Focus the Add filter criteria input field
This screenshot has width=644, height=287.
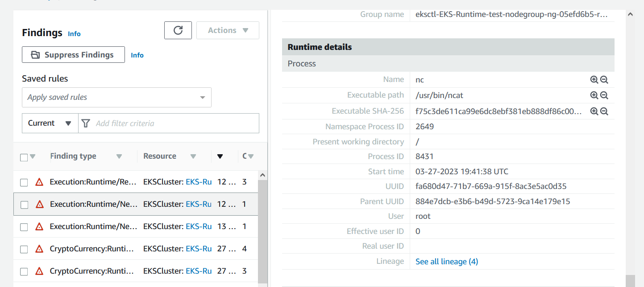coord(174,123)
